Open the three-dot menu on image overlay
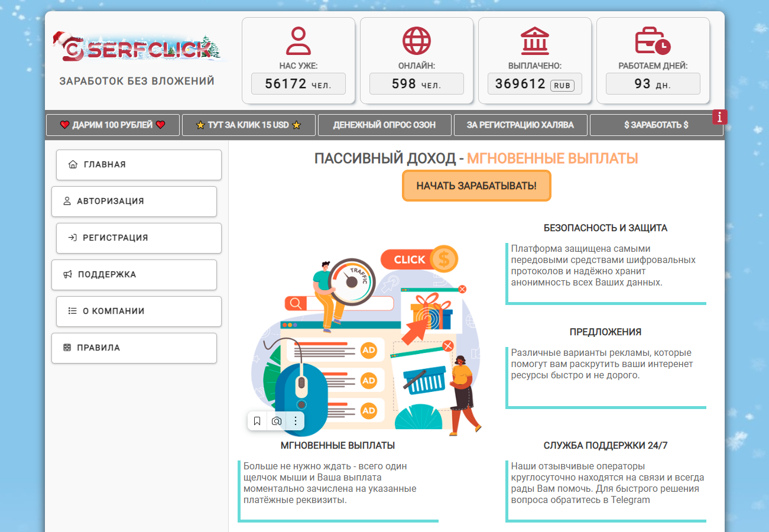 (x=296, y=421)
